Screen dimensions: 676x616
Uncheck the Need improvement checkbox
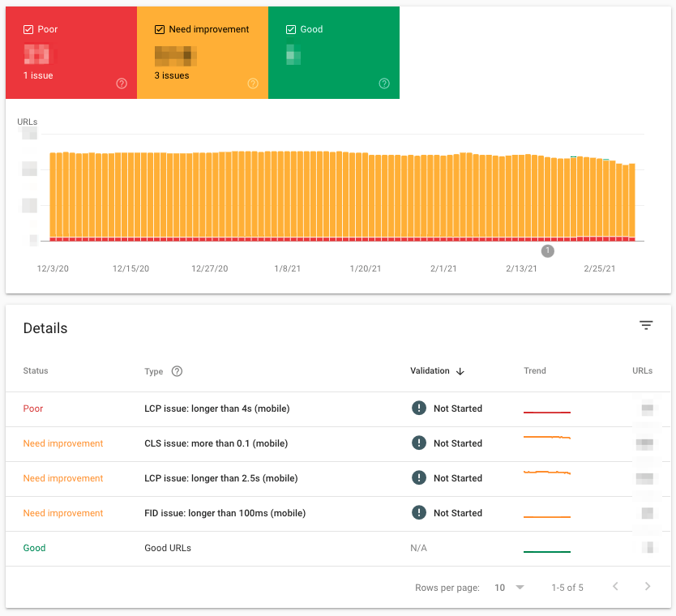click(x=160, y=29)
